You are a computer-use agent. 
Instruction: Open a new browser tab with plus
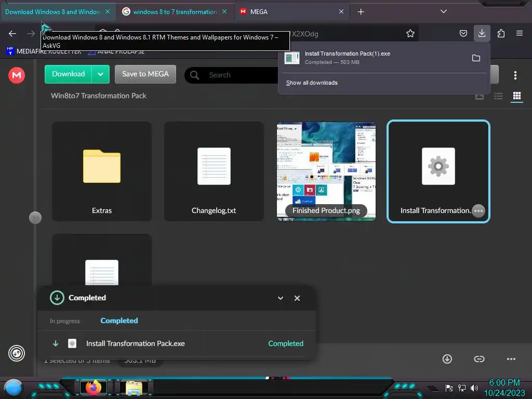(x=361, y=12)
